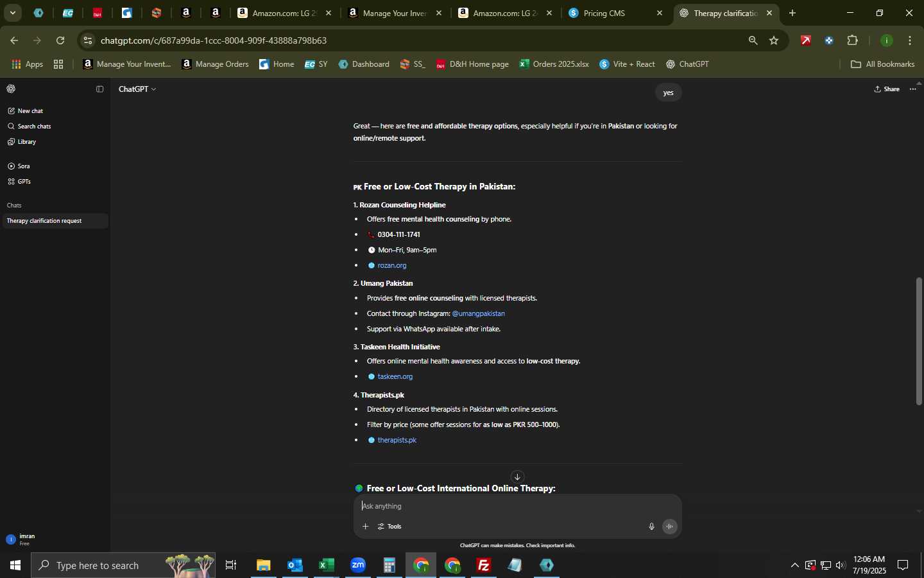Screen dimensions: 924x578
Task: Bookmark this page with the star icon
Action: tap(774, 40)
